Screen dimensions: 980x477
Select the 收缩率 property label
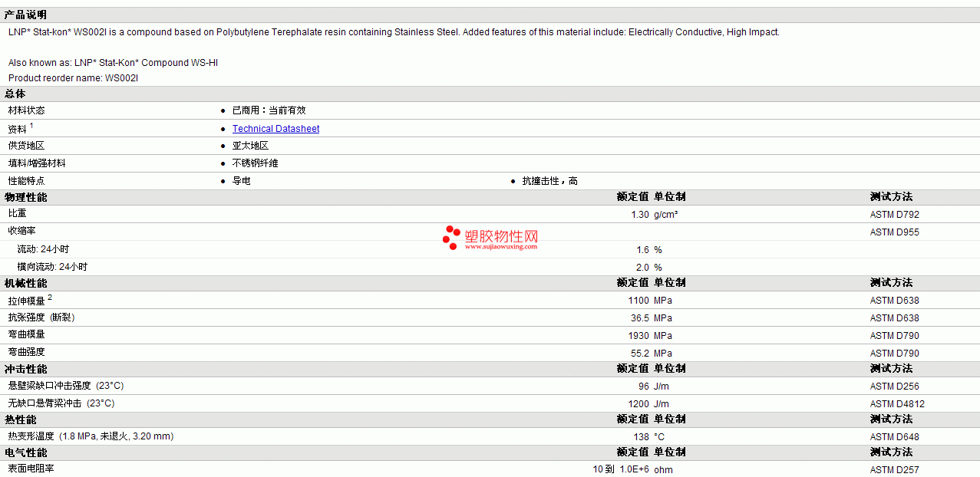pyautogui.click(x=22, y=231)
